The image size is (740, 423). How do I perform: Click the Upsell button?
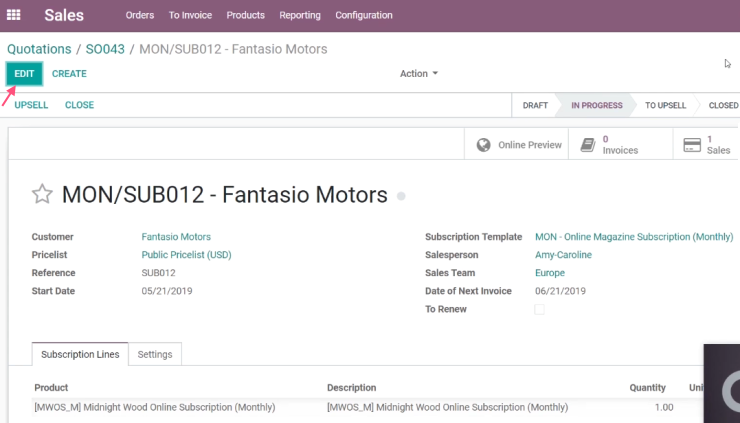(x=31, y=105)
